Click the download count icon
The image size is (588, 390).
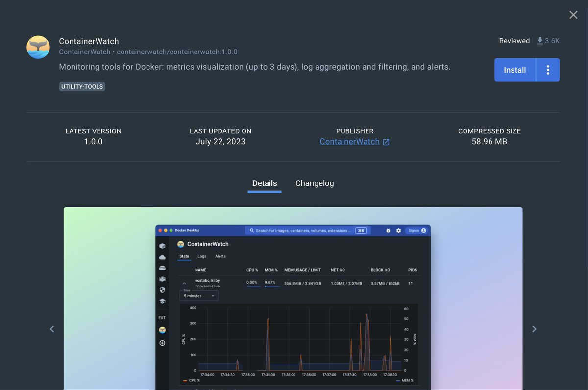[x=539, y=41]
